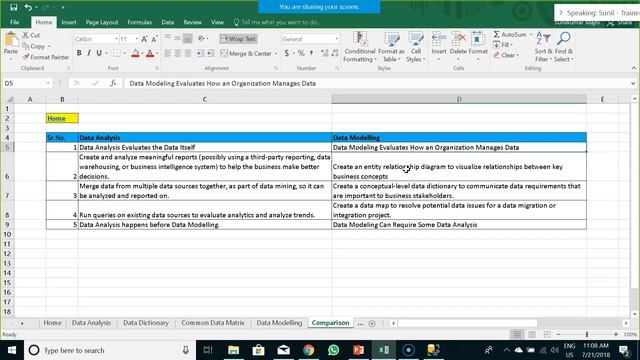Open the Review ribbon tab

(x=192, y=22)
